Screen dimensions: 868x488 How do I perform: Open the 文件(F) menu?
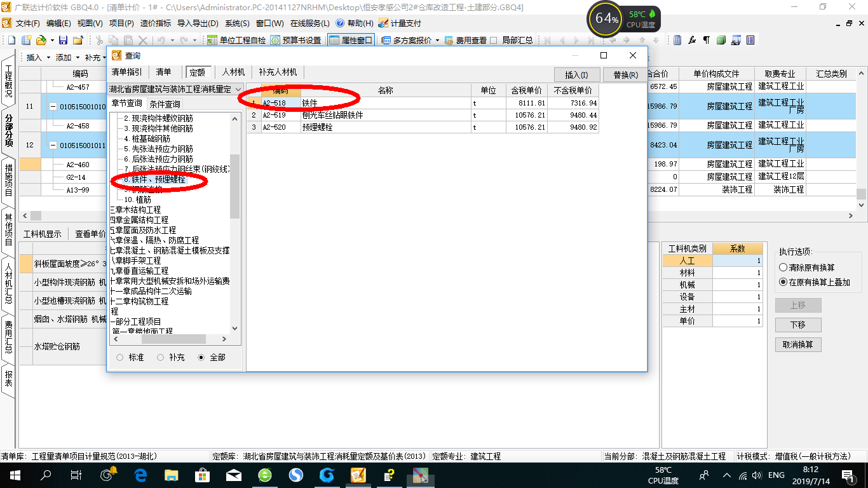(x=27, y=23)
